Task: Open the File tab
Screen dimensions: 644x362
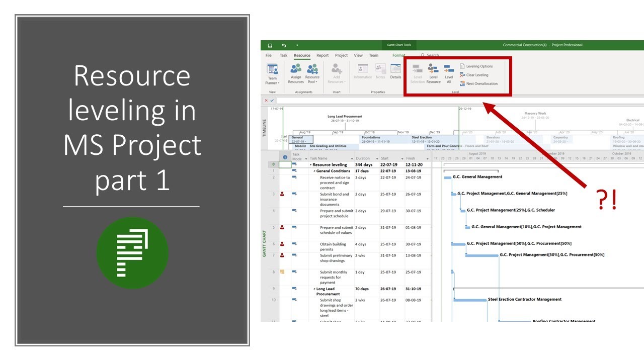Action: (269, 55)
